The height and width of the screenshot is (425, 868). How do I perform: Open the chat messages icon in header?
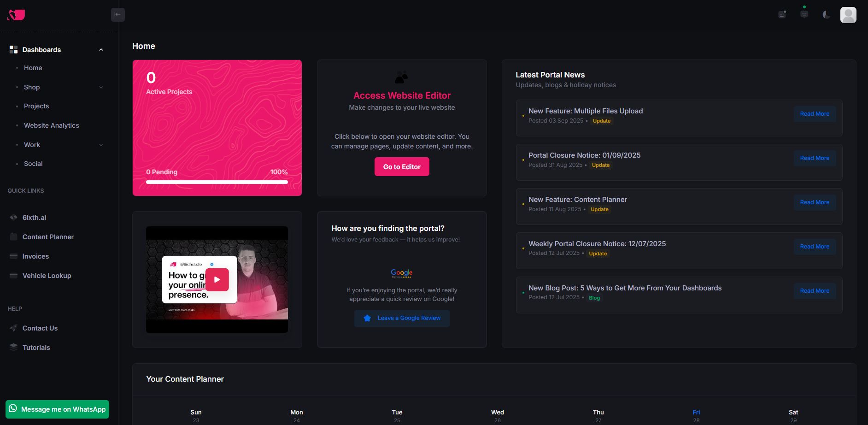tap(804, 14)
